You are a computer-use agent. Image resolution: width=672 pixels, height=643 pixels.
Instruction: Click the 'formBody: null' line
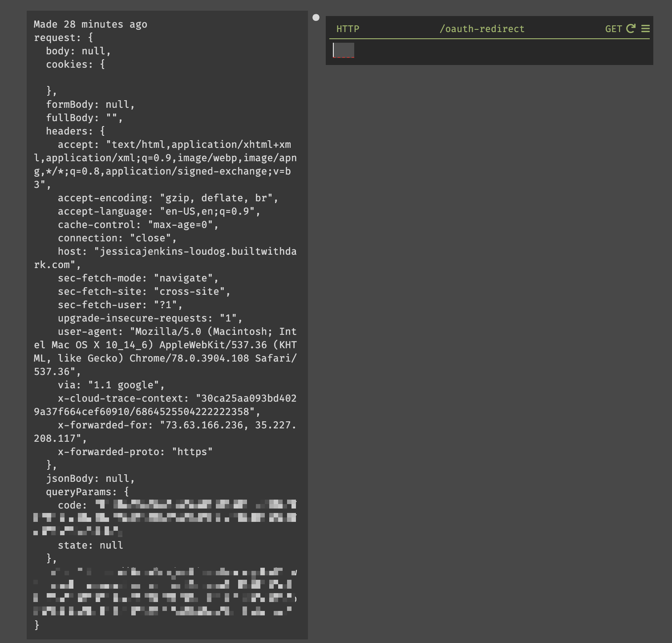[x=90, y=105]
